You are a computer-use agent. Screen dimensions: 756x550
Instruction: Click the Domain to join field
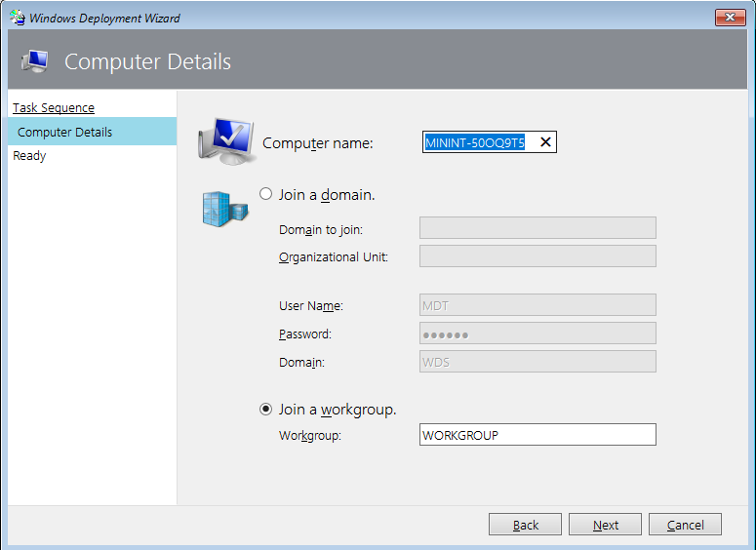537,228
